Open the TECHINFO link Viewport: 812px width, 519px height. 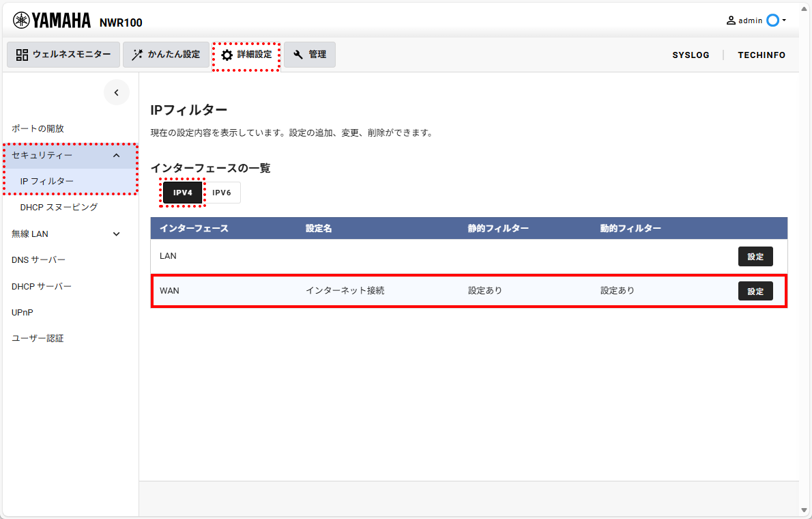point(762,55)
